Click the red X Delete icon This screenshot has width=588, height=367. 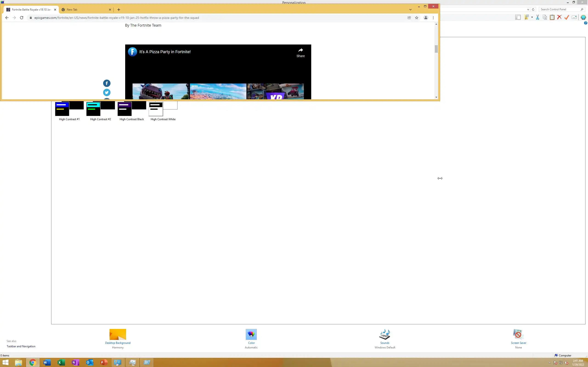[559, 17]
